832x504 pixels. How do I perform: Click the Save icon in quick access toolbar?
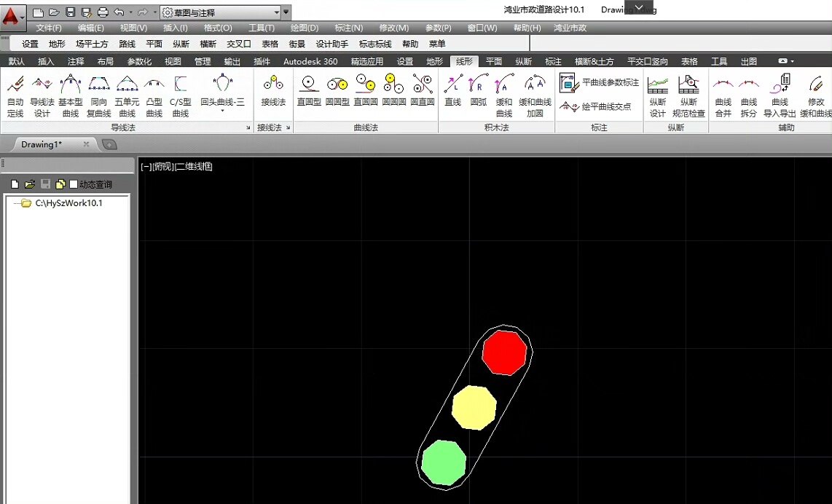(70, 12)
